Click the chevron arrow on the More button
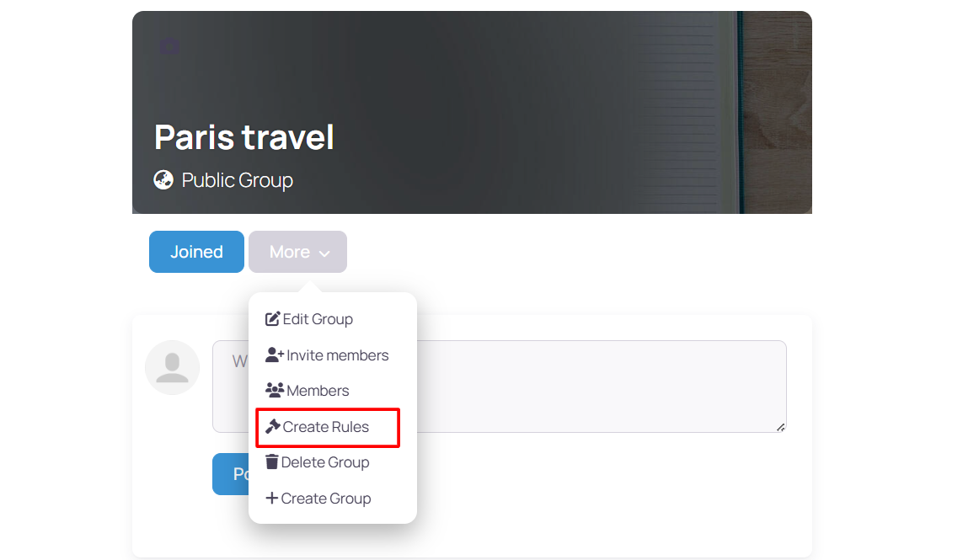 pyautogui.click(x=324, y=253)
